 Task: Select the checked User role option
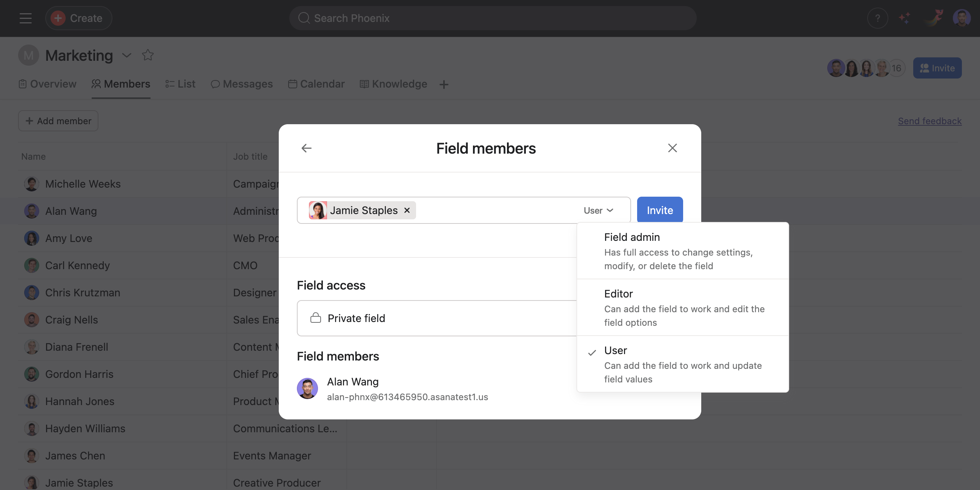pyautogui.click(x=682, y=364)
